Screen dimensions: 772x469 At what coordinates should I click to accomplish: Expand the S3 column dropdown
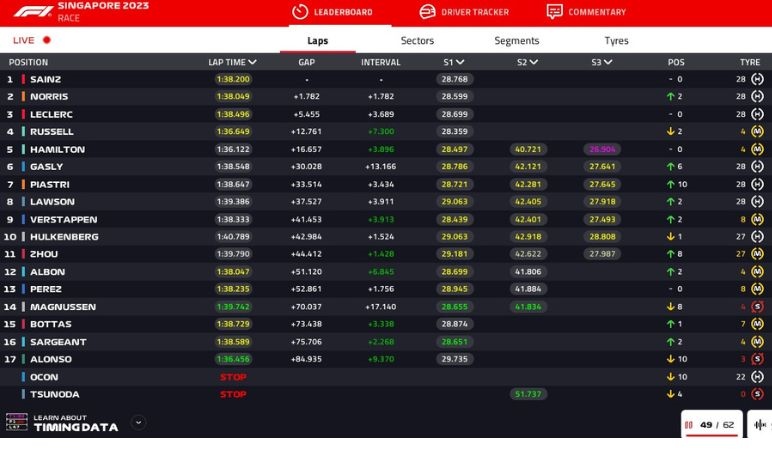tap(608, 62)
